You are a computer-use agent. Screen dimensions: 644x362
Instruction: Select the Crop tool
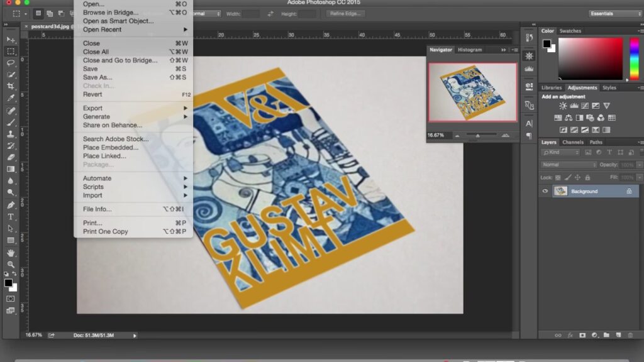click(x=11, y=86)
